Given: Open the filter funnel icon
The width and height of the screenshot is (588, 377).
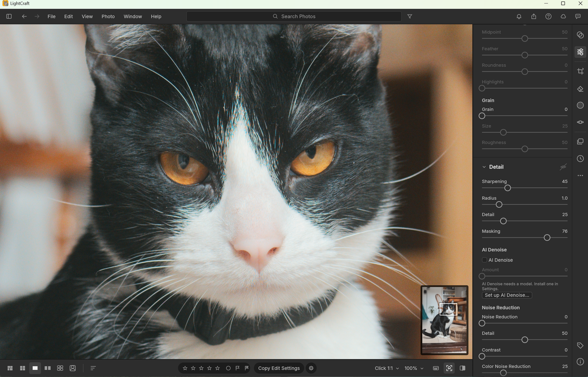Looking at the screenshot, I should [410, 17].
